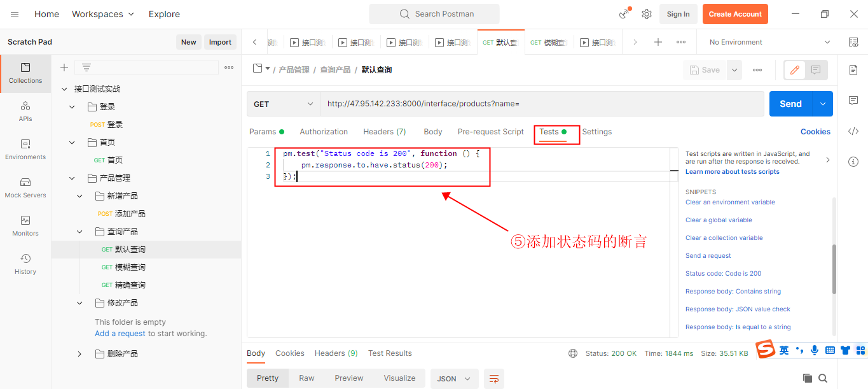Switch to edit mode pencil icon

coord(794,70)
